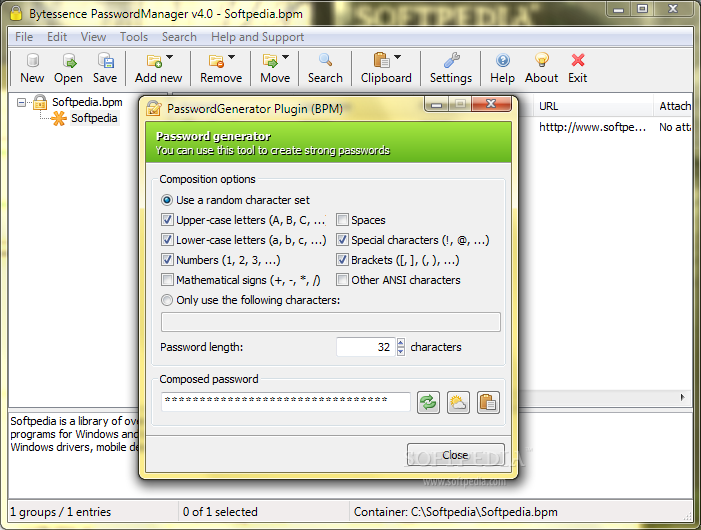This screenshot has height=530, width=701.
Task: Click the horizontal scrollbar right arrow
Action: pos(682,397)
